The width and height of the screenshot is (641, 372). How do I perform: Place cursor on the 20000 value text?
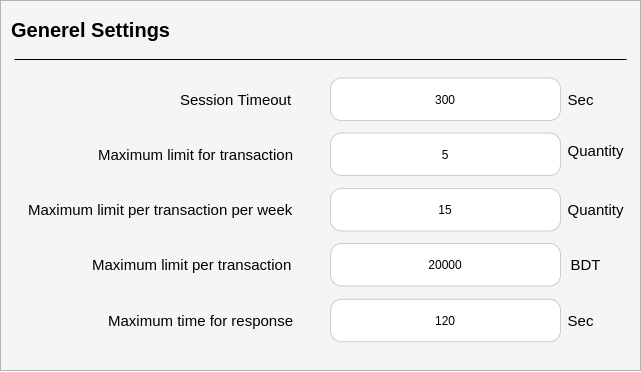coord(445,265)
